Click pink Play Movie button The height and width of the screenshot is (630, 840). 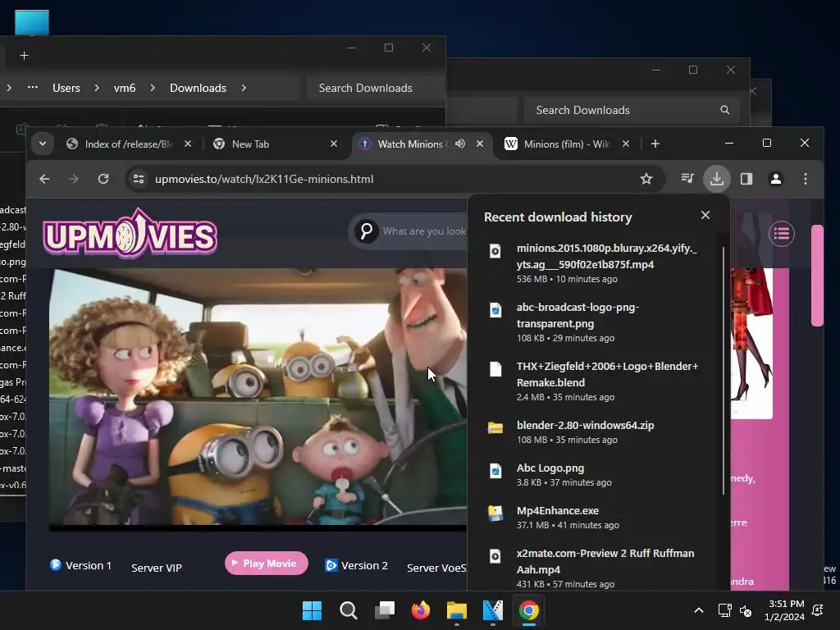click(267, 563)
